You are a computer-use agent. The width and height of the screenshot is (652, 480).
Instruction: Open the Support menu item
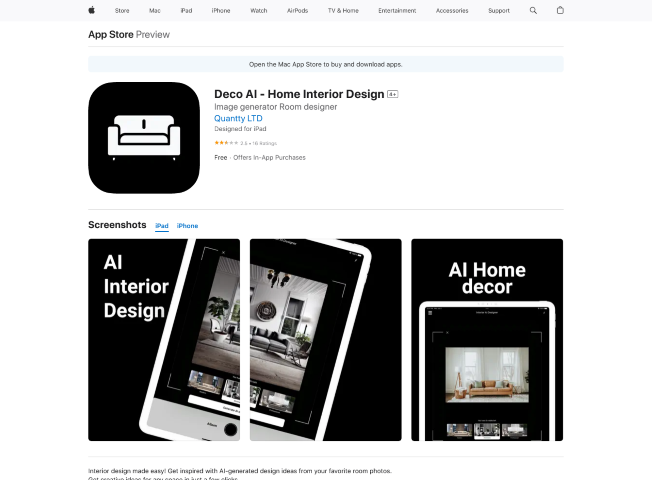[499, 11]
